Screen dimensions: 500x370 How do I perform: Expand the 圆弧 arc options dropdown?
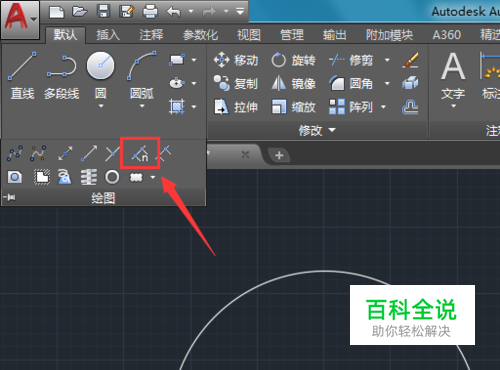coord(142,106)
